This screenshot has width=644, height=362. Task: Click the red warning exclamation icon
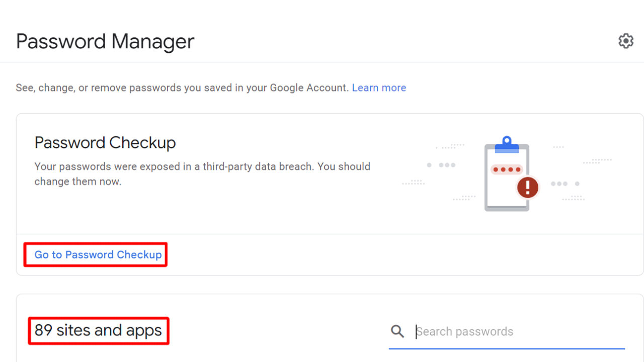pos(528,187)
